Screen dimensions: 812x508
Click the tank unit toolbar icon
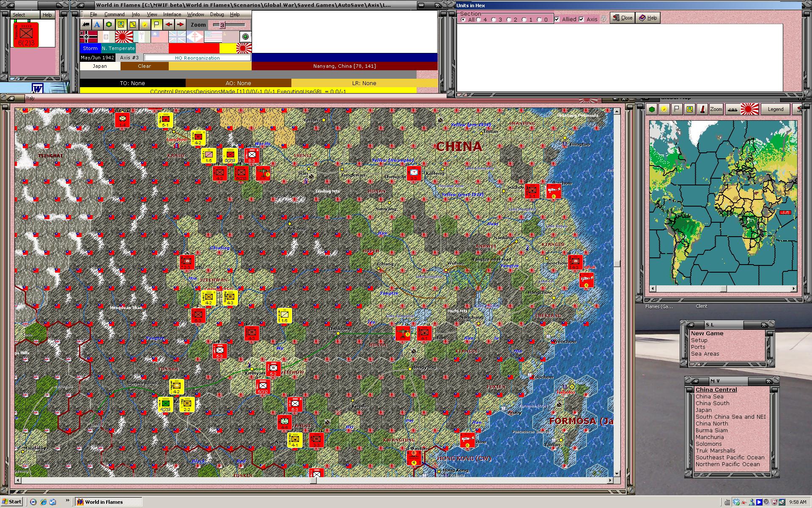(x=86, y=25)
